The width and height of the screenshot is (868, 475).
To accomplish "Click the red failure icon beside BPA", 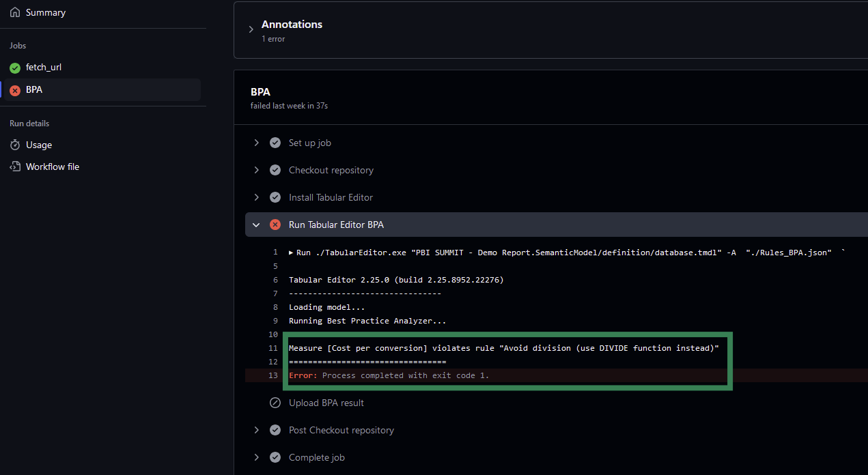I will (x=14, y=89).
